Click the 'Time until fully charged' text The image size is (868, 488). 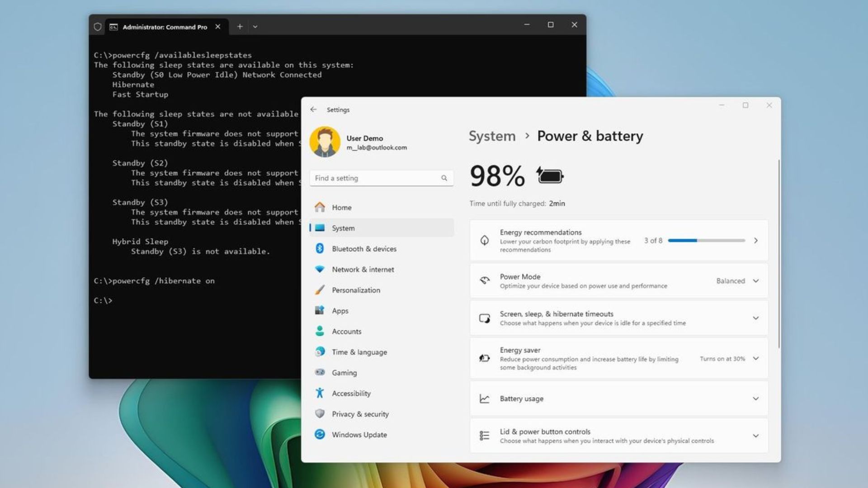point(507,203)
